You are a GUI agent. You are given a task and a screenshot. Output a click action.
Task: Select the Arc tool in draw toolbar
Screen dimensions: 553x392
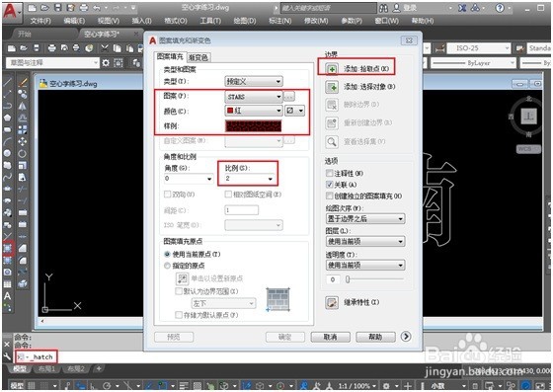pos(8,141)
